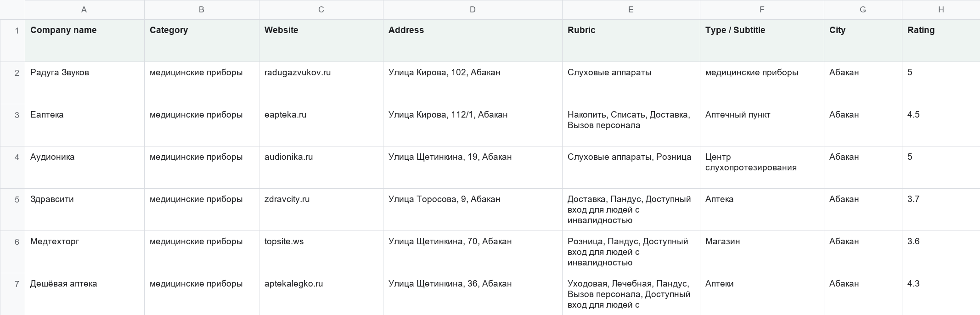
Task: Click rating '3.6' for Медтехторг
Action: click(941, 252)
